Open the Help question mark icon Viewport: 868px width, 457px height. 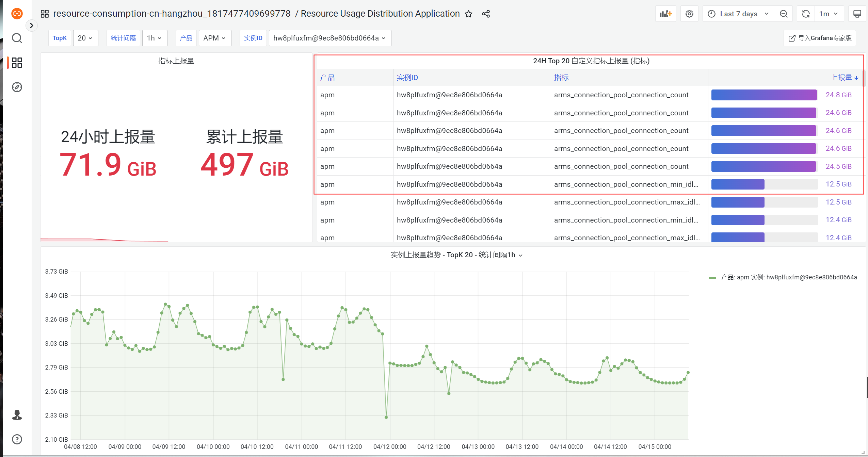pos(17,439)
